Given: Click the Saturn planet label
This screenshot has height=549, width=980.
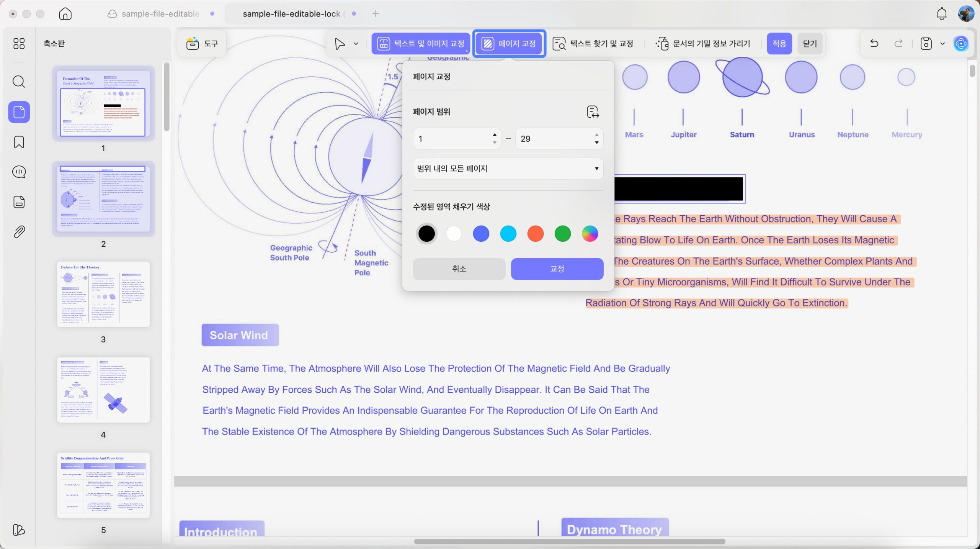Looking at the screenshot, I should 742,135.
